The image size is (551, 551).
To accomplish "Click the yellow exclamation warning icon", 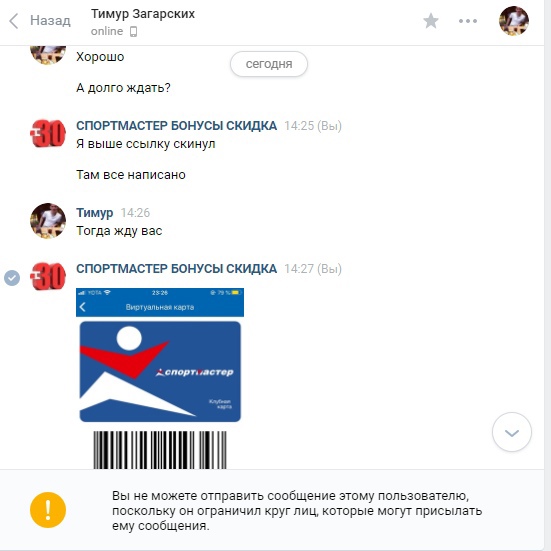I will [x=48, y=510].
